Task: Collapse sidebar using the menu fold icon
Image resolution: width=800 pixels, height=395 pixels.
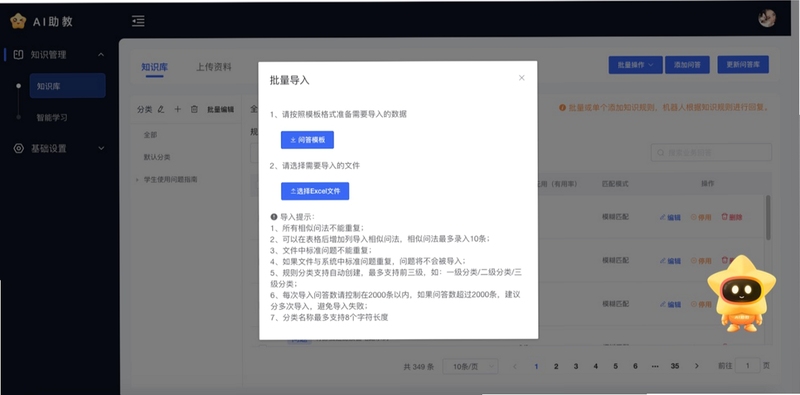Action: 138,21
